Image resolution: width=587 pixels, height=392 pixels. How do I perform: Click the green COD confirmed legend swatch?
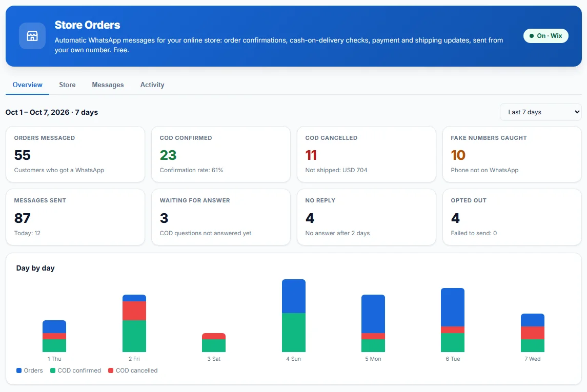tap(53, 370)
